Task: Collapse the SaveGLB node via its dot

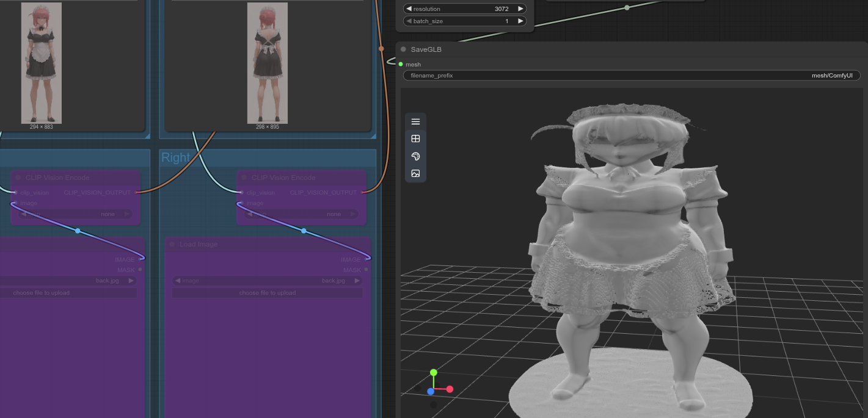Action: point(403,49)
